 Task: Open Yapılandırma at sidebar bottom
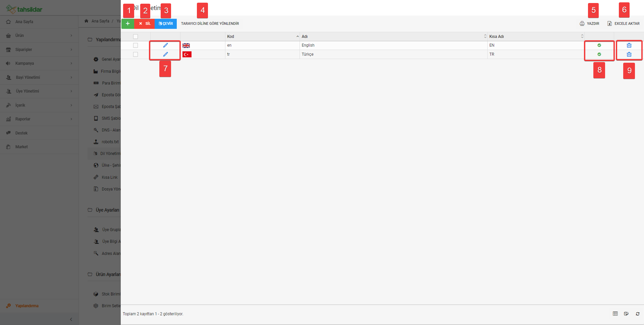pos(39,306)
